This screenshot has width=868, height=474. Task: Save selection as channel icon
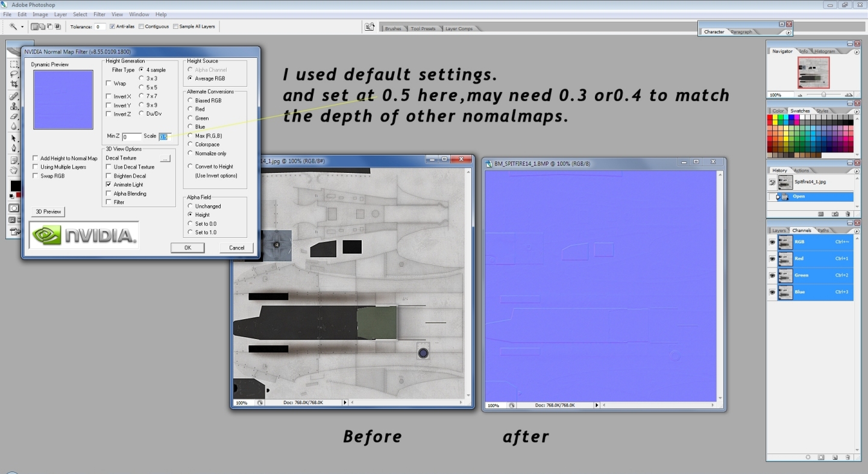pos(821,457)
